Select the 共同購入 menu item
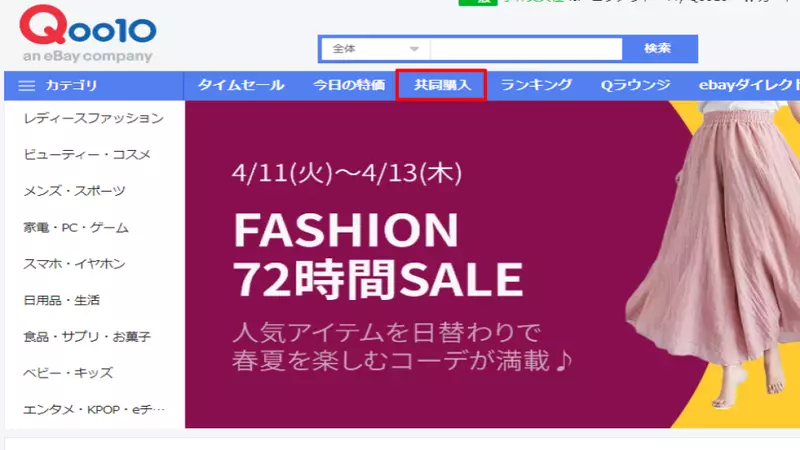The width and height of the screenshot is (800, 450). click(442, 85)
